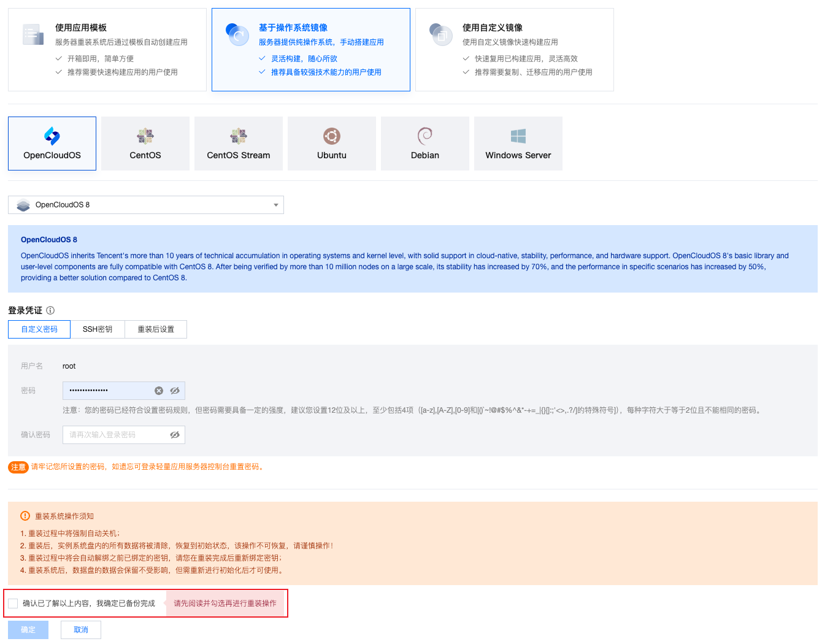The image size is (822, 644).
Task: Click the username value root
Action: point(69,366)
